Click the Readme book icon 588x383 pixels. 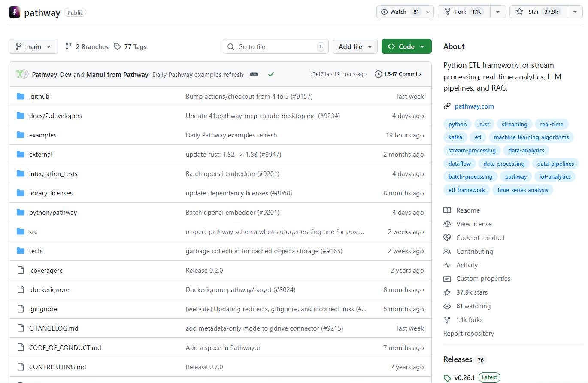[447, 210]
